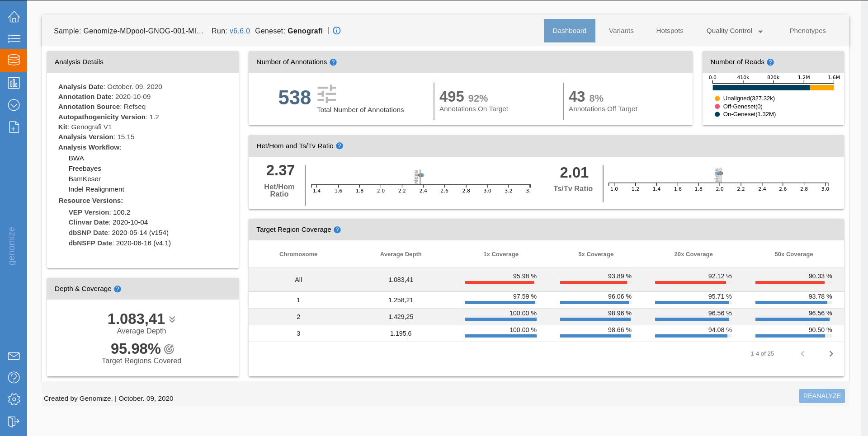Switch to the Variants tab
This screenshot has width=868, height=436.
[x=621, y=31]
